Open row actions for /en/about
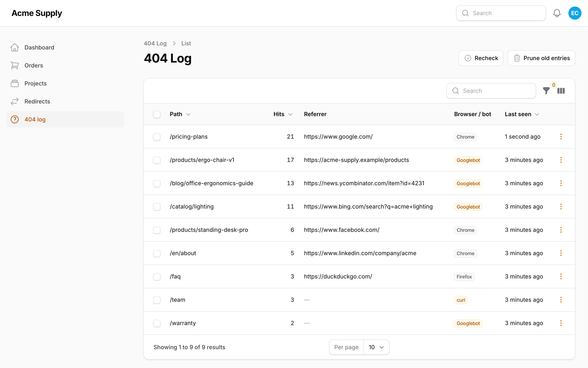This screenshot has height=368, width=588. point(561,253)
